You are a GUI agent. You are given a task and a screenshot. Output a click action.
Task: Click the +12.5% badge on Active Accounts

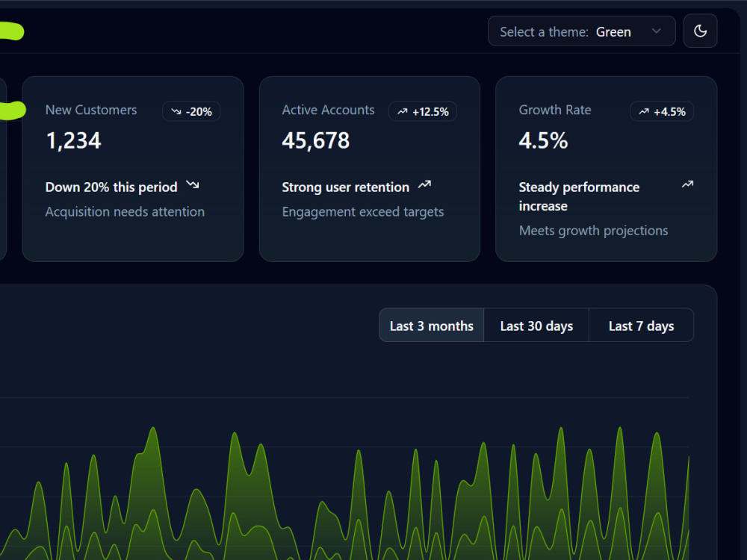click(x=423, y=111)
